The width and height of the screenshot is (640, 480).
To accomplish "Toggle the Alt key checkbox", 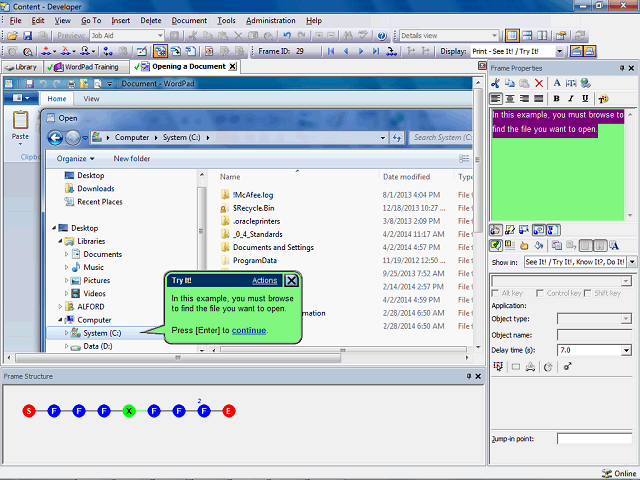I will tap(495, 293).
